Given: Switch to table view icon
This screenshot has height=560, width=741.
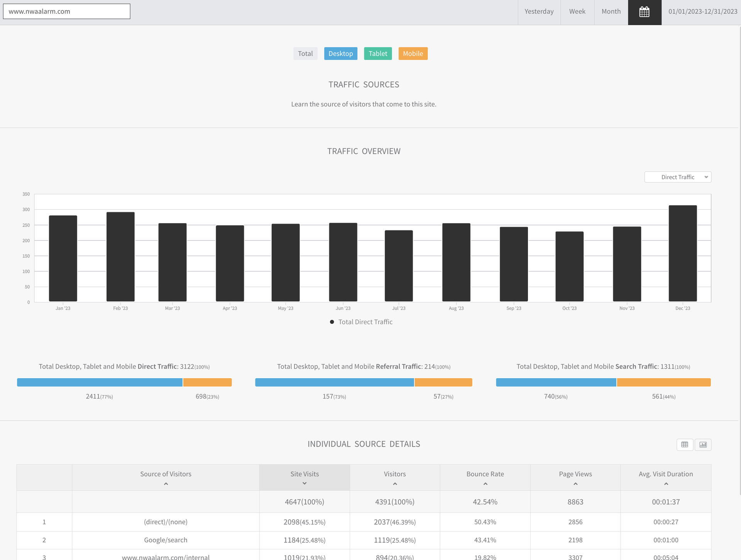Looking at the screenshot, I should [x=685, y=445].
